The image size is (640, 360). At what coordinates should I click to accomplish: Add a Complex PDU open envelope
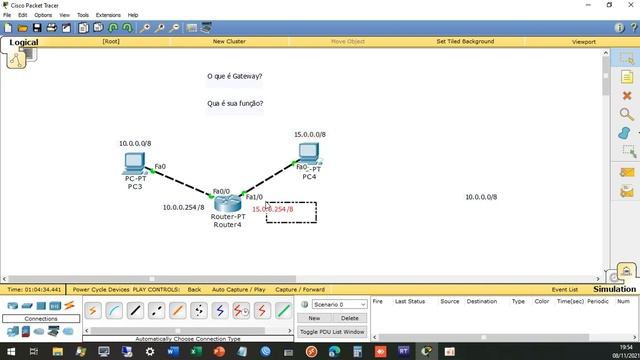click(627, 191)
